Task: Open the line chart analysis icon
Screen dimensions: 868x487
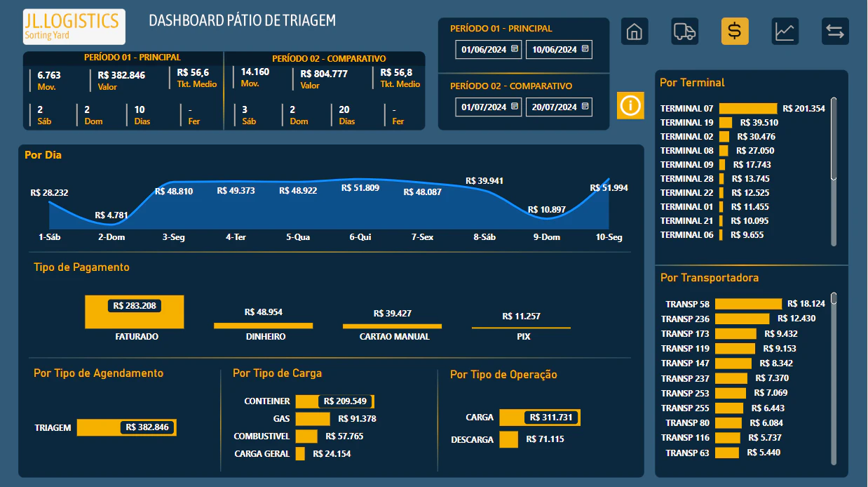Action: click(x=785, y=32)
